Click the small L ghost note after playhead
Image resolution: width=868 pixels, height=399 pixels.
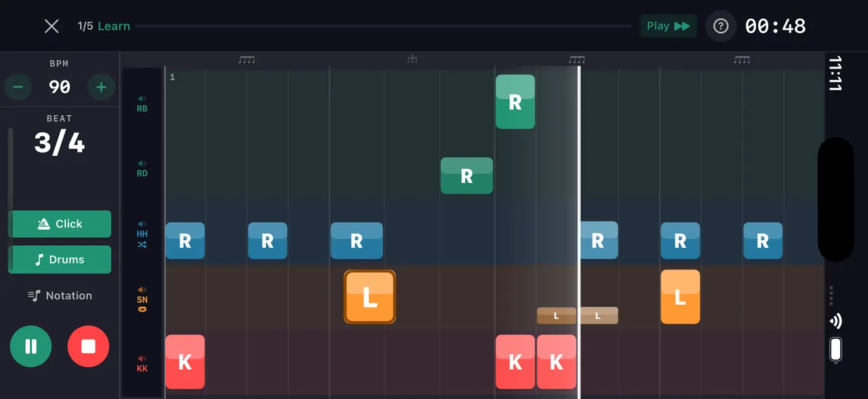pos(598,316)
